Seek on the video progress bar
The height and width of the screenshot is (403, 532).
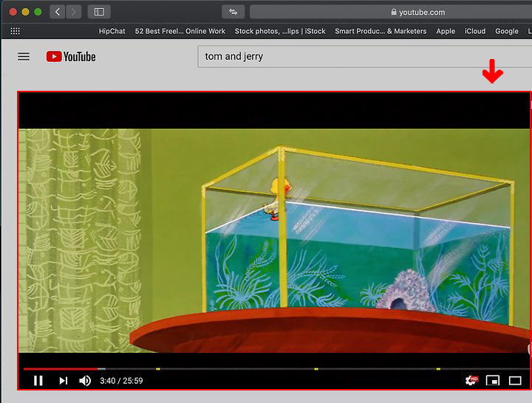[x=276, y=369]
